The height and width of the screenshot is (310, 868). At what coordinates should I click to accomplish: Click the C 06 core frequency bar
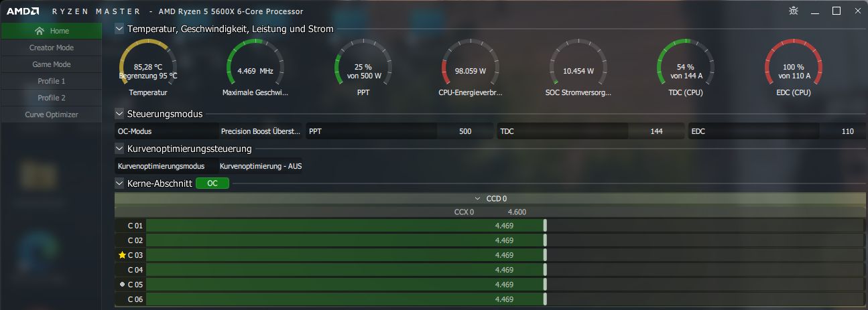click(x=505, y=299)
